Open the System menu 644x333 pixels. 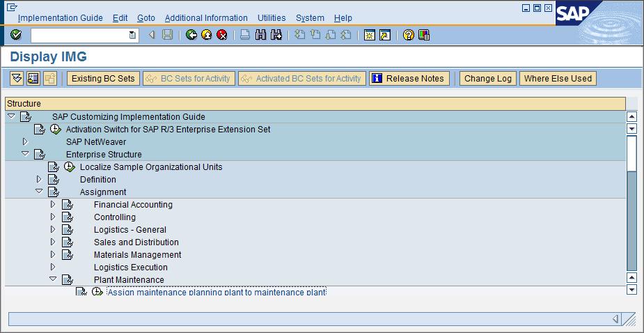tap(310, 18)
